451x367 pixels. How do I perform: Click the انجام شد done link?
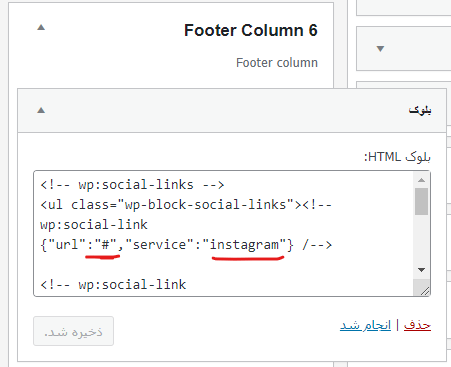tap(365, 325)
